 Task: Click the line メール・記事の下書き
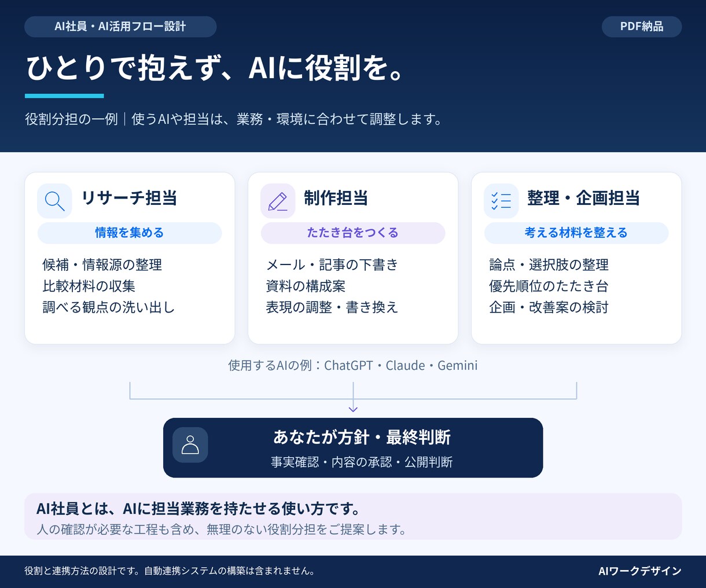(332, 265)
